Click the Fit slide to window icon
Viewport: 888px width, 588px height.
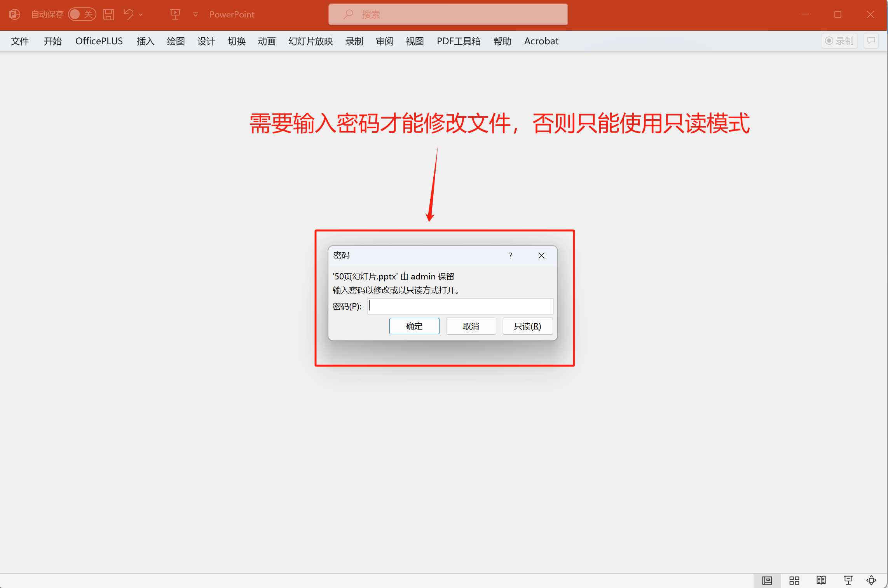tap(872, 580)
